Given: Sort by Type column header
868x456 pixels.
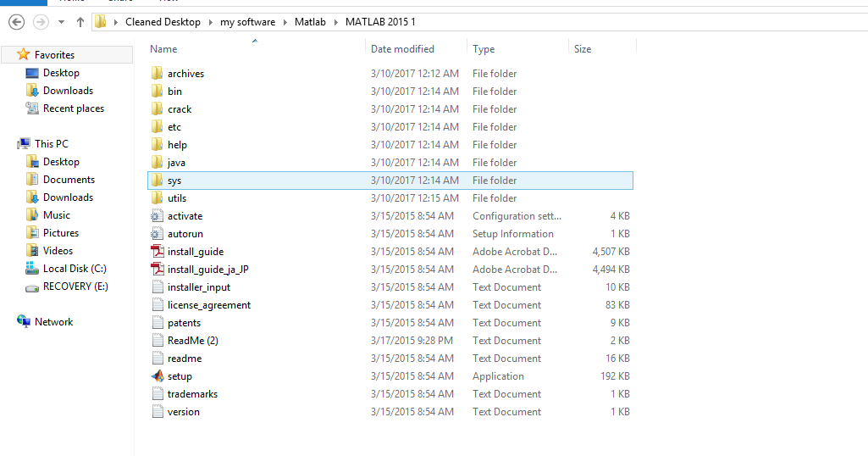Looking at the screenshot, I should [484, 49].
